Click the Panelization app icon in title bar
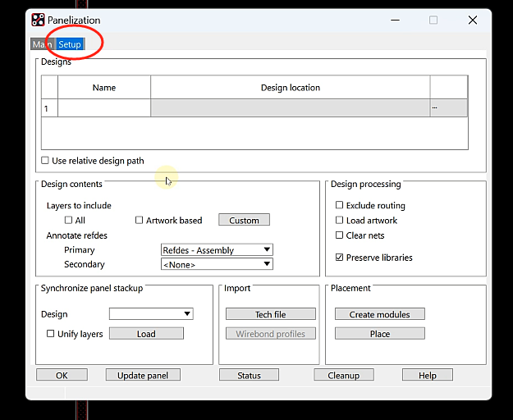Image resolution: width=513 pixels, height=420 pixels. pos(38,20)
